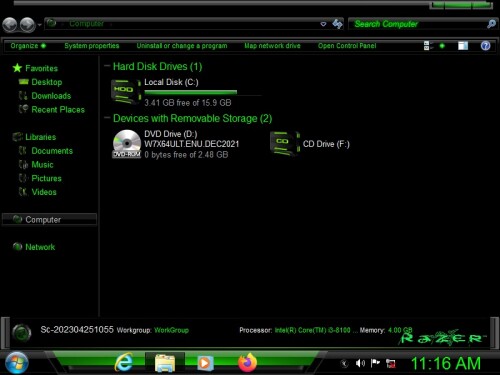Click the Libraries icon in sidebar

point(17,137)
